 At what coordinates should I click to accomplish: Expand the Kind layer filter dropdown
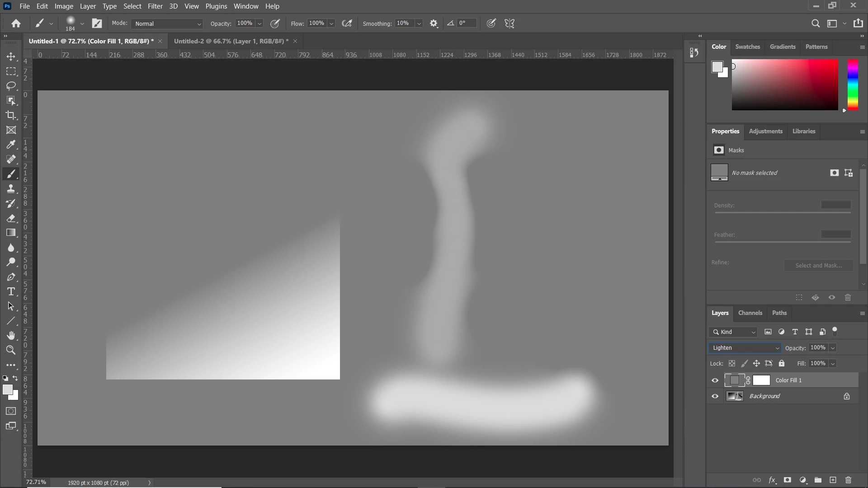point(733,332)
